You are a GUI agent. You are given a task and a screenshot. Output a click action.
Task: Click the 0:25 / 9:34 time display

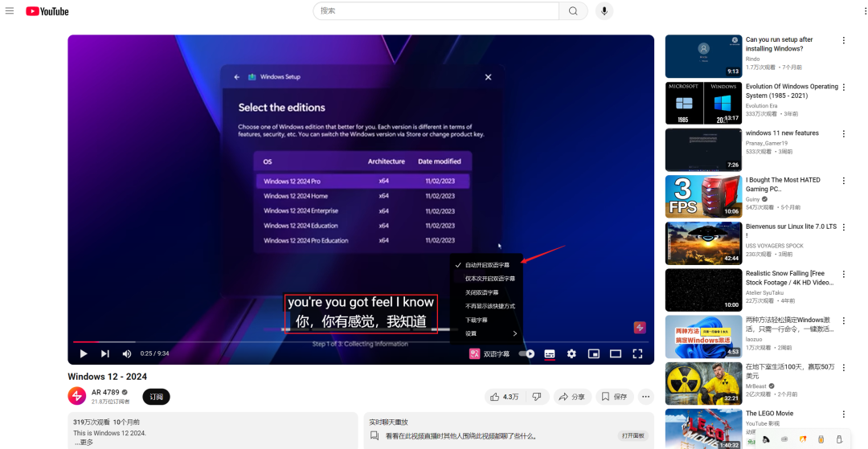pos(154,354)
